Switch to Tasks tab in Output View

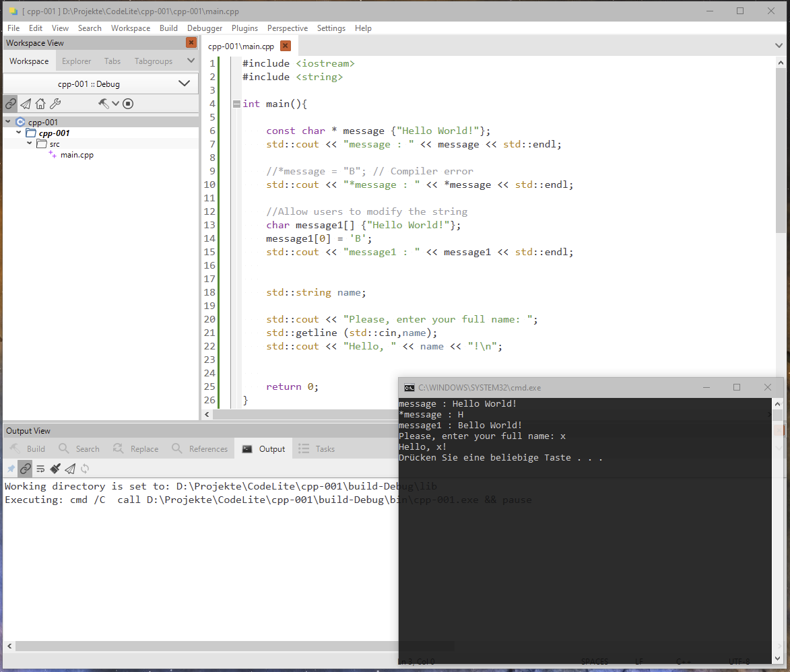[x=317, y=449]
